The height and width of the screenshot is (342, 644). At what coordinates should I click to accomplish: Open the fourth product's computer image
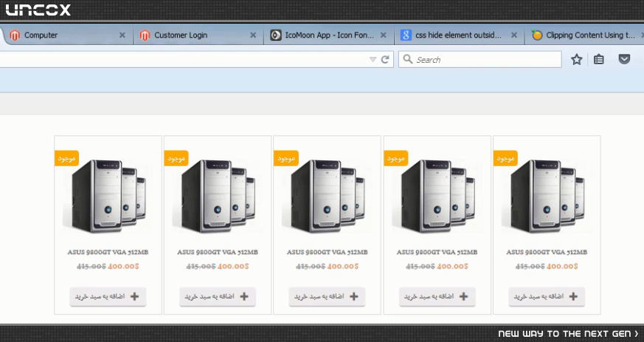pos(437,196)
